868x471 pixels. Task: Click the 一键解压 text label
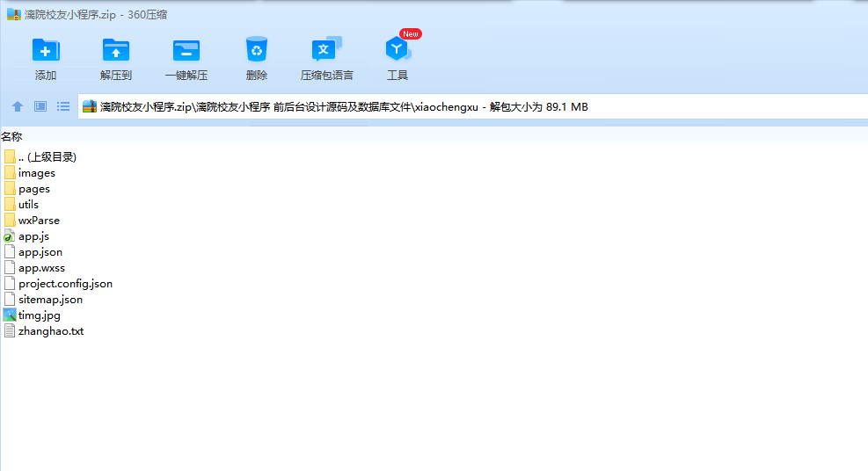[186, 76]
